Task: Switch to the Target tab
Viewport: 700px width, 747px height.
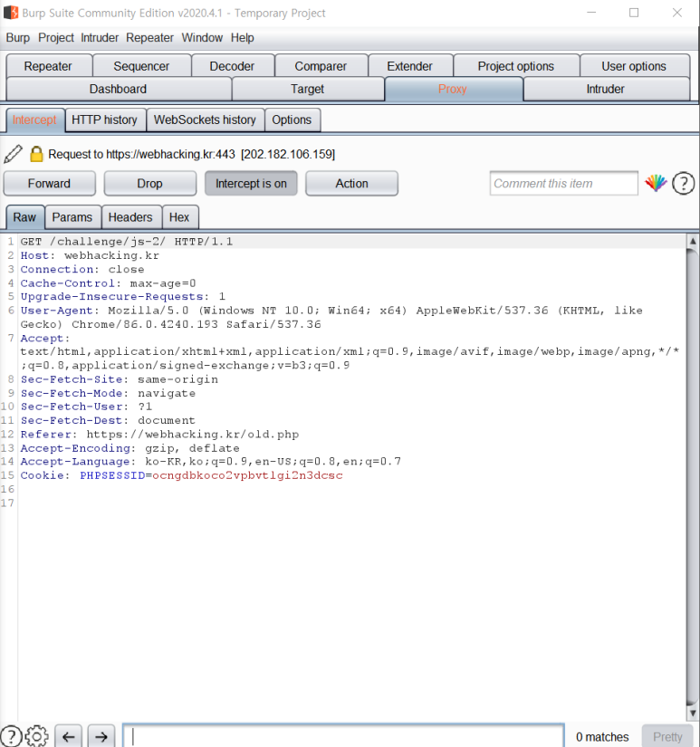Action: pyautogui.click(x=307, y=89)
